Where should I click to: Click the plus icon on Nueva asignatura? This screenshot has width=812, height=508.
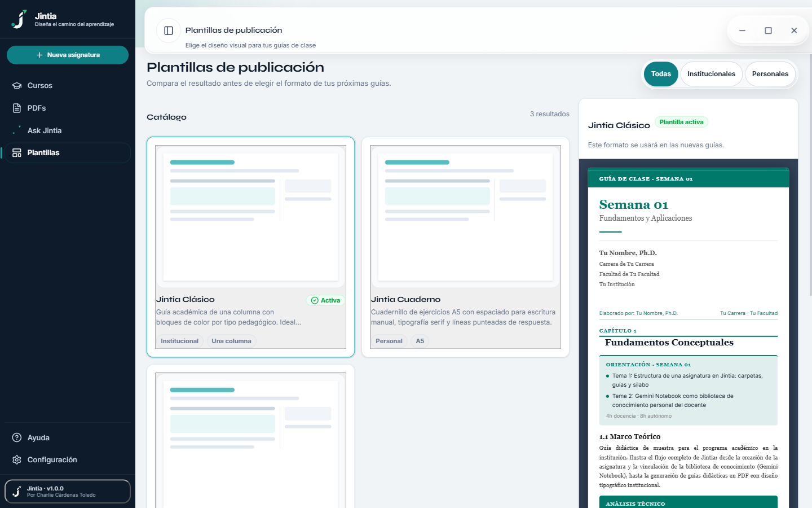pyautogui.click(x=39, y=55)
